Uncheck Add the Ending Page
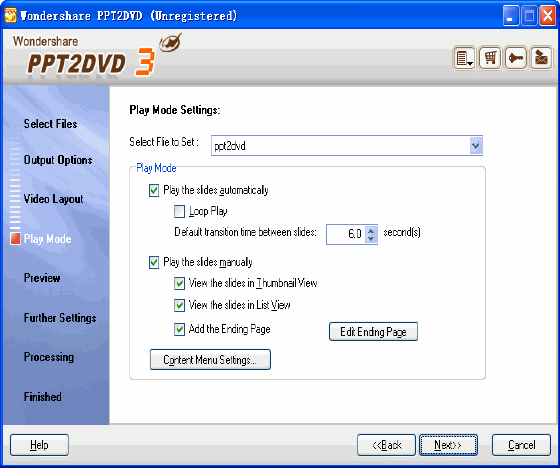The height and width of the screenshot is (468, 560). click(x=179, y=329)
